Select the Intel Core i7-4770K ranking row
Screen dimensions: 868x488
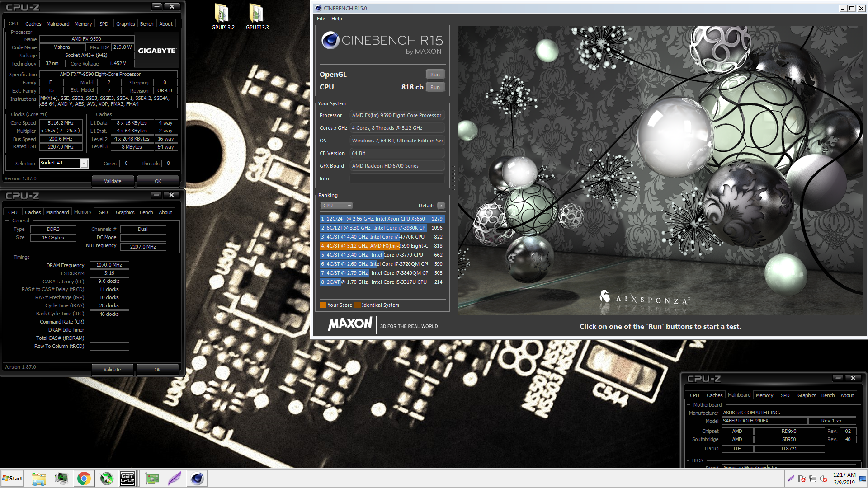(382, 237)
